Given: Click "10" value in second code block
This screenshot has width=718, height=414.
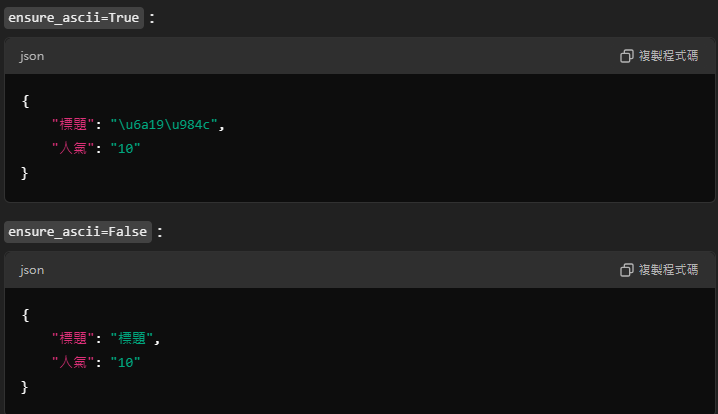Looking at the screenshot, I should pyautogui.click(x=125, y=362).
